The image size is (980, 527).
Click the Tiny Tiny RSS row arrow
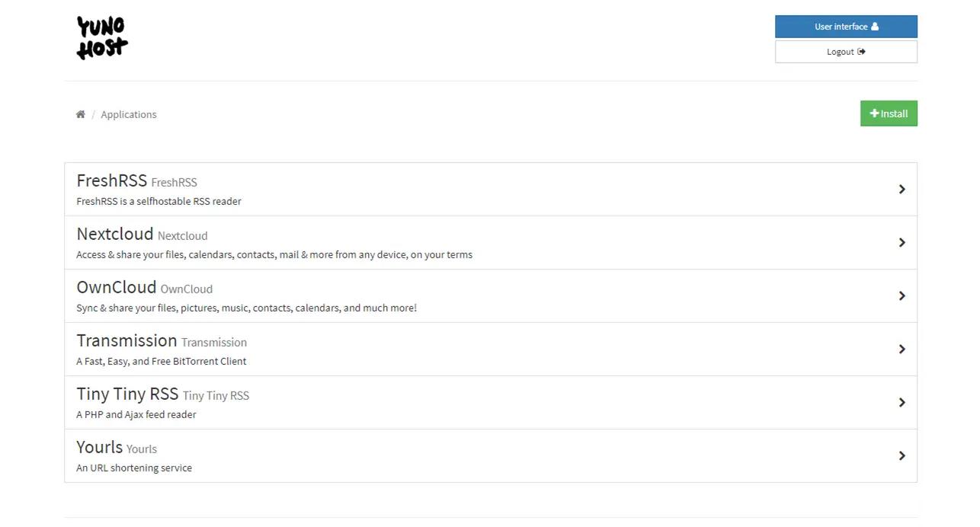(x=902, y=402)
